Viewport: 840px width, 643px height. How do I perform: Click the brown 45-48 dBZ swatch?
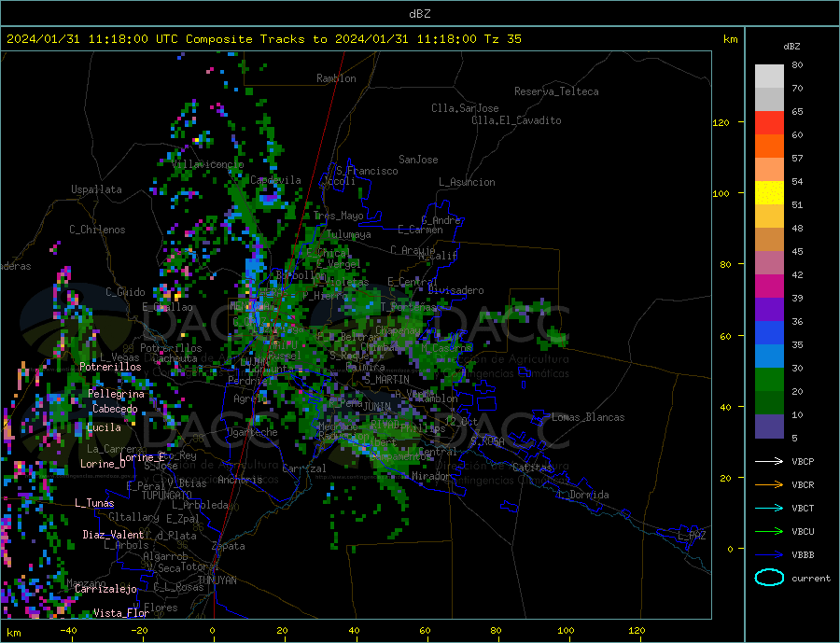point(769,240)
